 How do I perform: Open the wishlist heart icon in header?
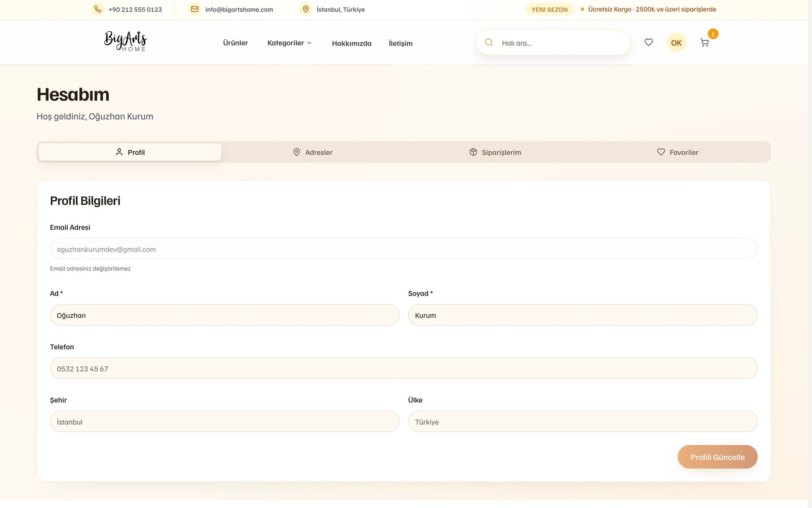tap(649, 42)
